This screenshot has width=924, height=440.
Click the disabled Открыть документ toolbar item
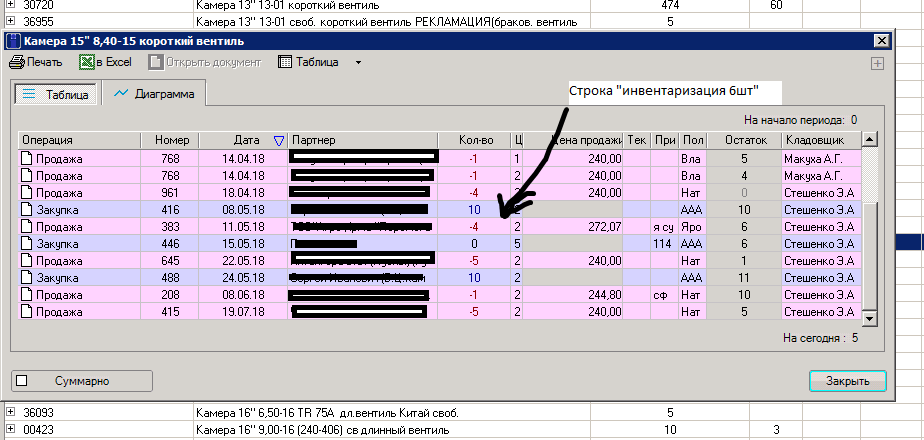(204, 62)
